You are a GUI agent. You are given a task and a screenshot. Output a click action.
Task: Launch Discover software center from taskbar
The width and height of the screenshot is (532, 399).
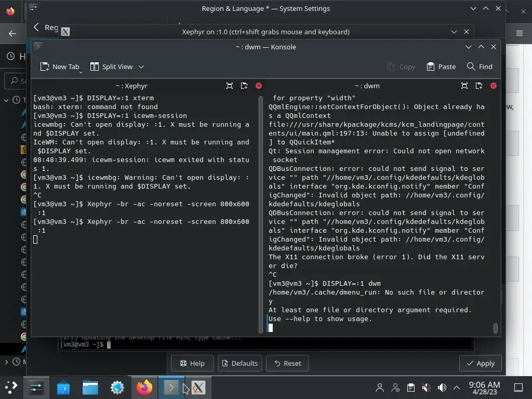[x=63, y=388]
